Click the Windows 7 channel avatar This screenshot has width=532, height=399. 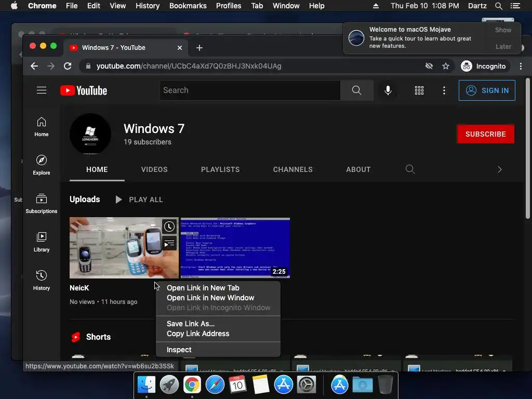[90, 134]
